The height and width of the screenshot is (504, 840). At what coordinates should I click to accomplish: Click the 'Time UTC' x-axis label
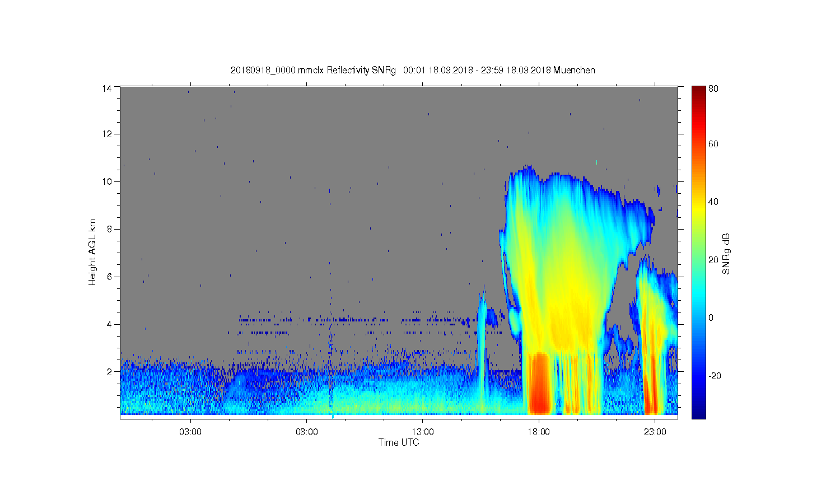tap(399, 442)
